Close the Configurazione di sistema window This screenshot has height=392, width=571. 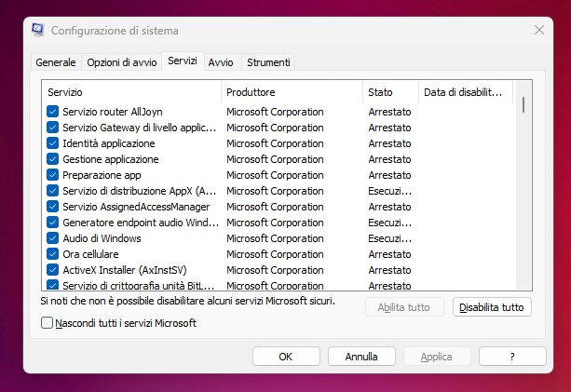pyautogui.click(x=539, y=30)
